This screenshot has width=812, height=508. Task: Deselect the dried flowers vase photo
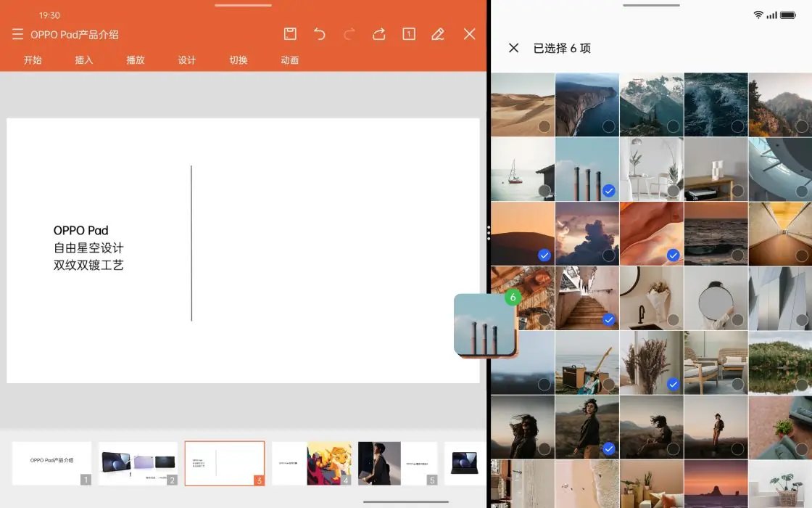click(x=674, y=384)
